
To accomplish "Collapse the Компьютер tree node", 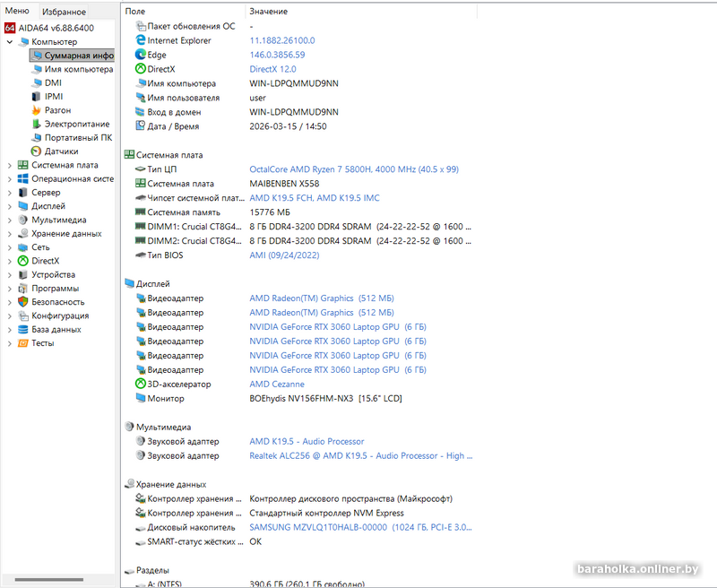I will pos(9,41).
